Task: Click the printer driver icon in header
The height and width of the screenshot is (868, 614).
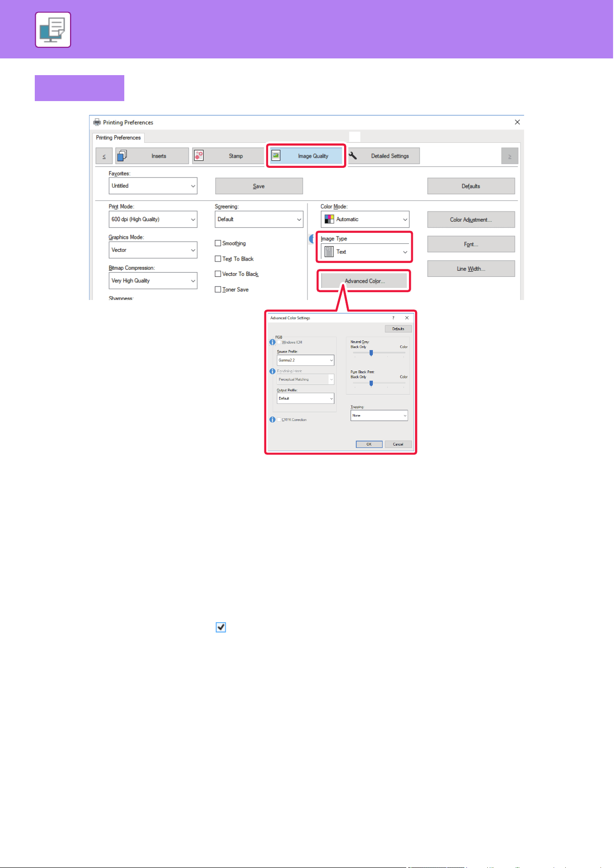Action: pyautogui.click(x=53, y=30)
